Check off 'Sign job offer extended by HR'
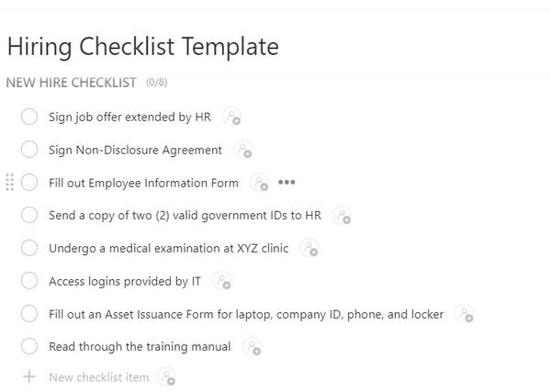This screenshot has height=392, width=551. pyautogui.click(x=29, y=117)
